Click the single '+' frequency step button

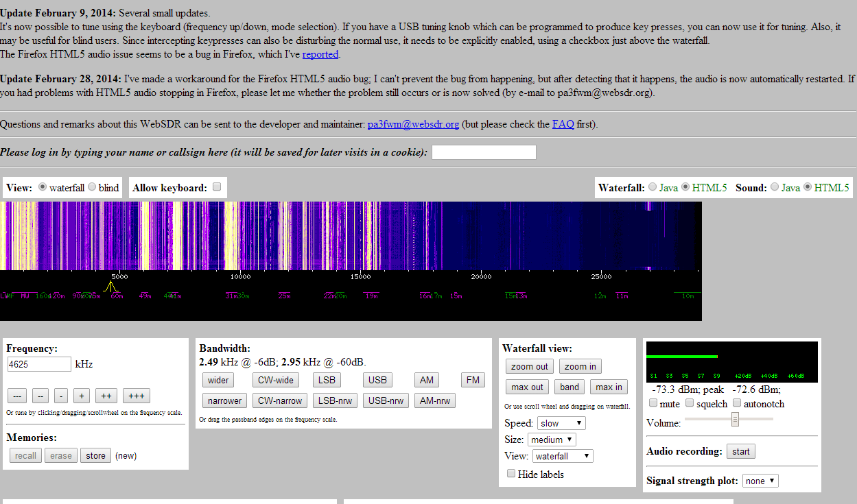tap(82, 396)
